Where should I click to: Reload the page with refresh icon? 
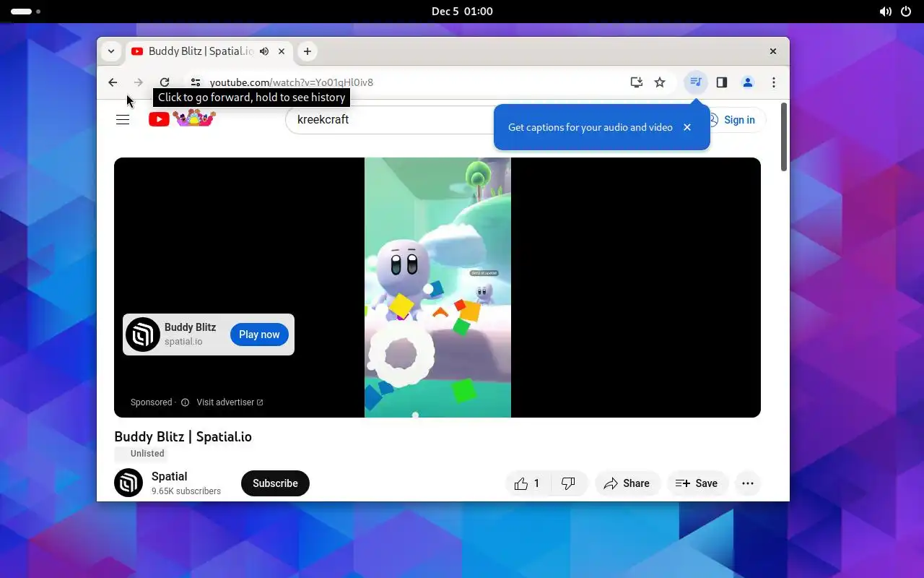pyautogui.click(x=165, y=82)
